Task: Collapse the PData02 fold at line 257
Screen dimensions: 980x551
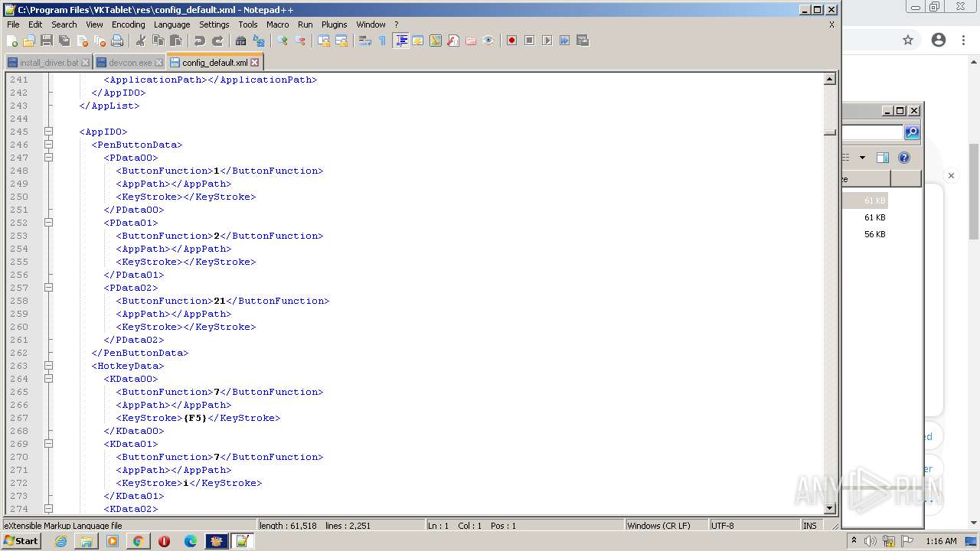Action: tap(48, 288)
